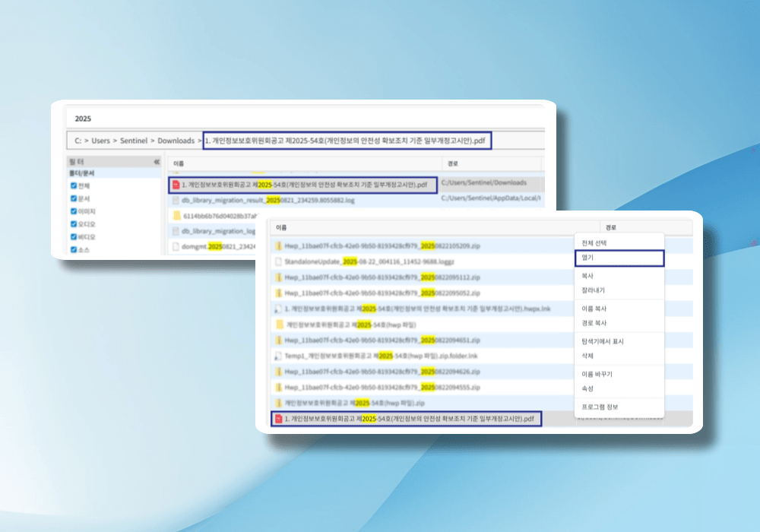This screenshot has width=760, height=532.
Task: Click the folder icon for 제2025-54호(hwp 파일)
Action: tap(278, 325)
